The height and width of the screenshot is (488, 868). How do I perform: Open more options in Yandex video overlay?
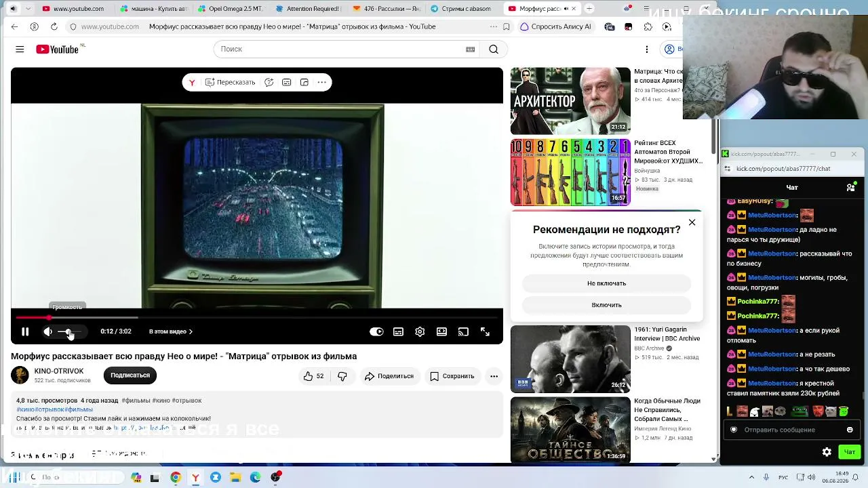pos(322,82)
